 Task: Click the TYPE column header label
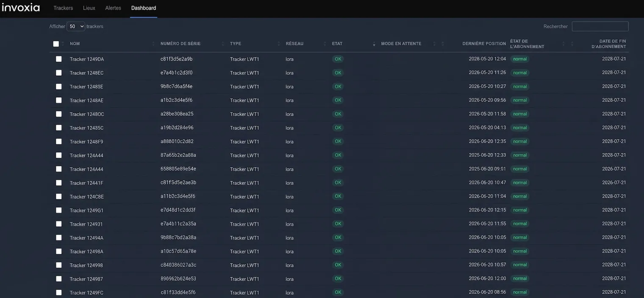[236, 44]
